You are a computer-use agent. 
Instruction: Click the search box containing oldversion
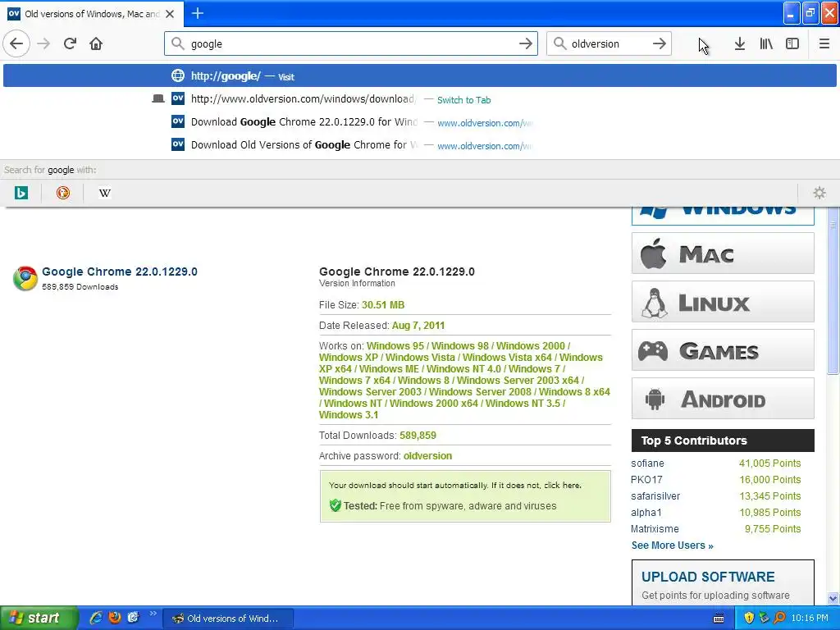[x=609, y=43]
